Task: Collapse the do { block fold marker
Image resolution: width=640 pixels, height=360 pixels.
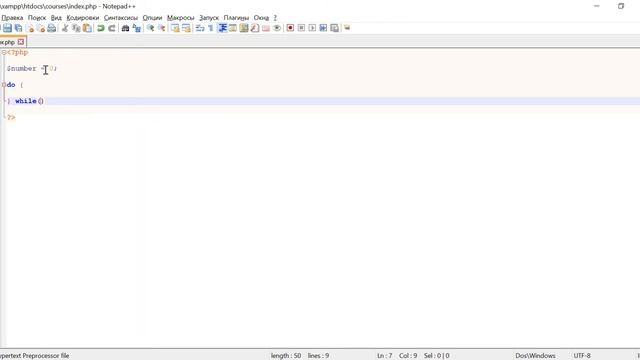Action: click(4, 85)
